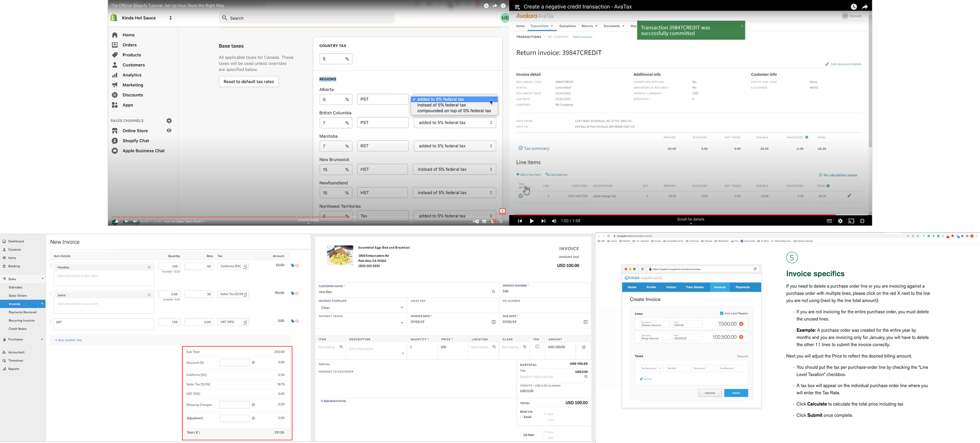980x443 pixels.
Task: Click the Country Tax percentage field
Action: (x=336, y=59)
